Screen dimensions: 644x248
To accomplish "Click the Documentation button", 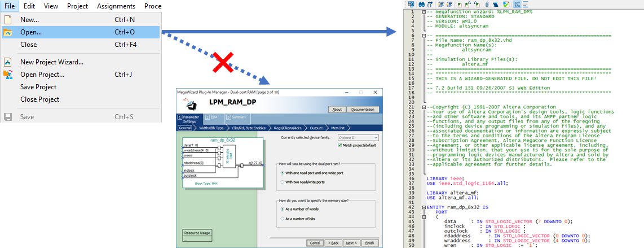I will click(x=363, y=110).
